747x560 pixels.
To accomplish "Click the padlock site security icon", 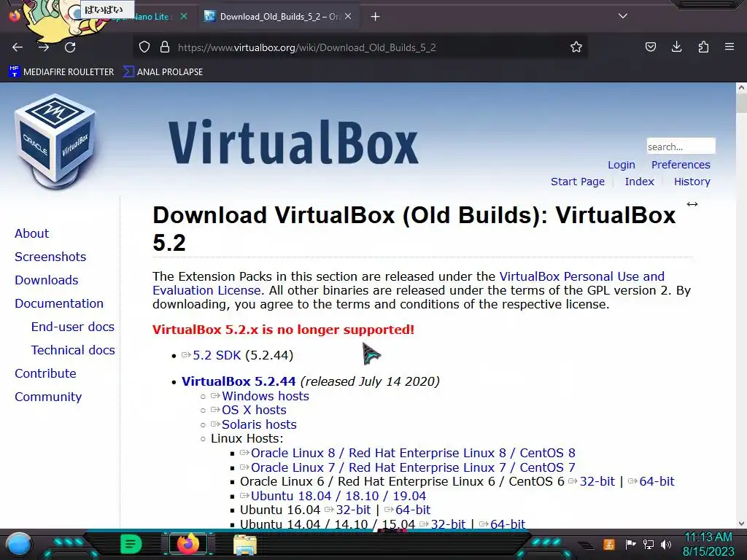I will coord(165,47).
